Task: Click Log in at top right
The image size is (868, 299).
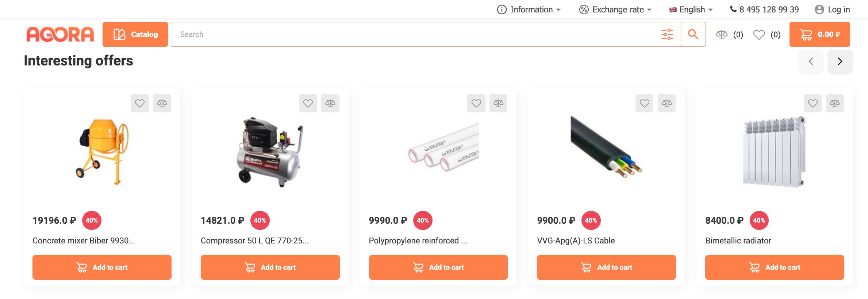Action: click(x=832, y=10)
